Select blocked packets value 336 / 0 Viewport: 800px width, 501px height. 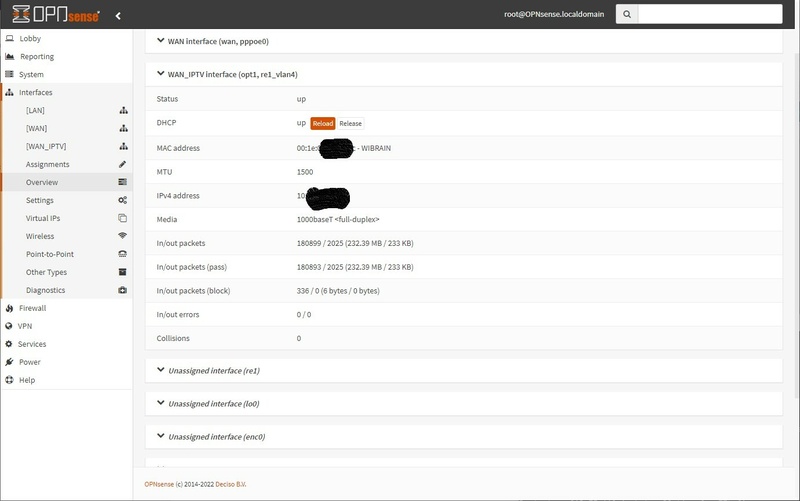[x=308, y=291]
